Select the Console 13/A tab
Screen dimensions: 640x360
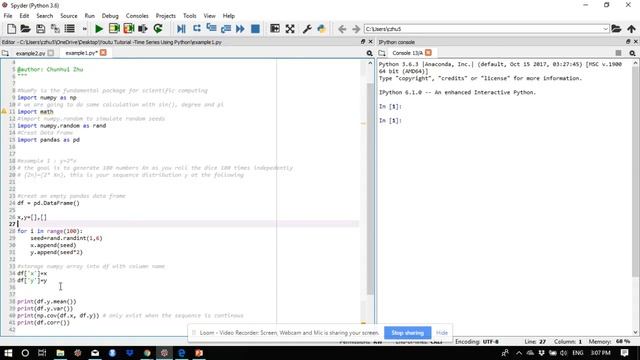pos(407,53)
